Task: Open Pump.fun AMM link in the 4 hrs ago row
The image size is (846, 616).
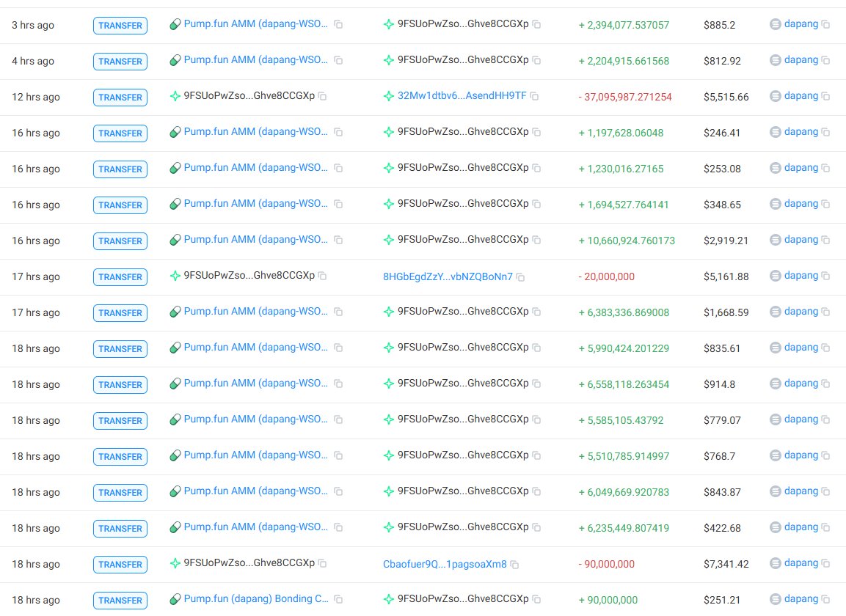Action: point(256,60)
